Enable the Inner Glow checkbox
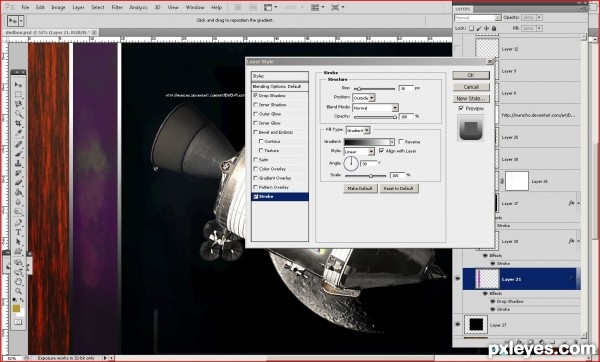This screenshot has width=600, height=362. pos(256,123)
